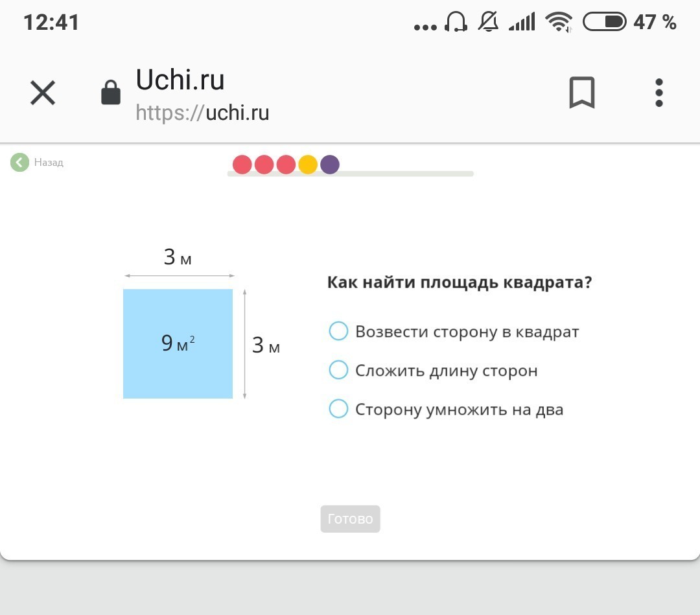Tap the purple progress dot

click(x=330, y=164)
